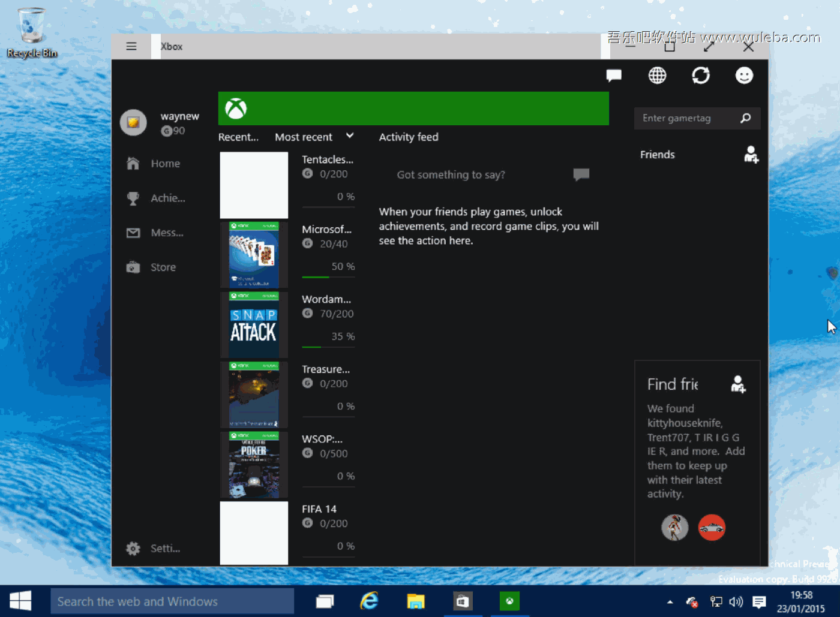840x617 pixels.
Task: Click the waynew gamertag name
Action: click(180, 116)
